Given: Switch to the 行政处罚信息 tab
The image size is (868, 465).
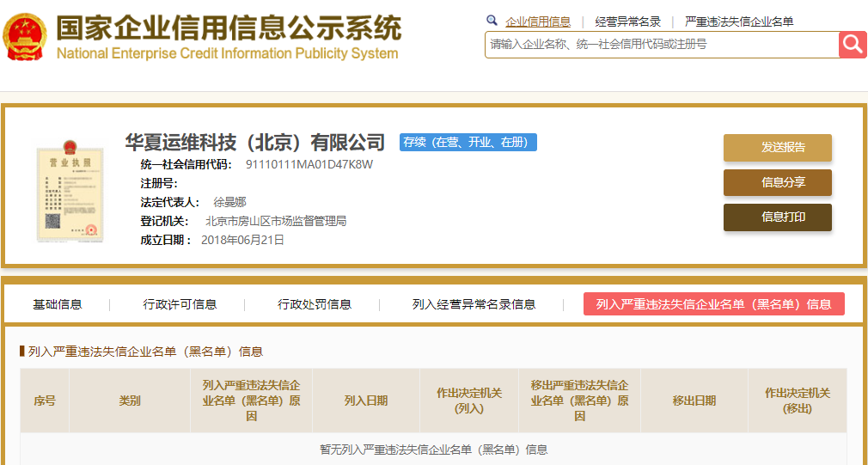Looking at the screenshot, I should tap(315, 304).
